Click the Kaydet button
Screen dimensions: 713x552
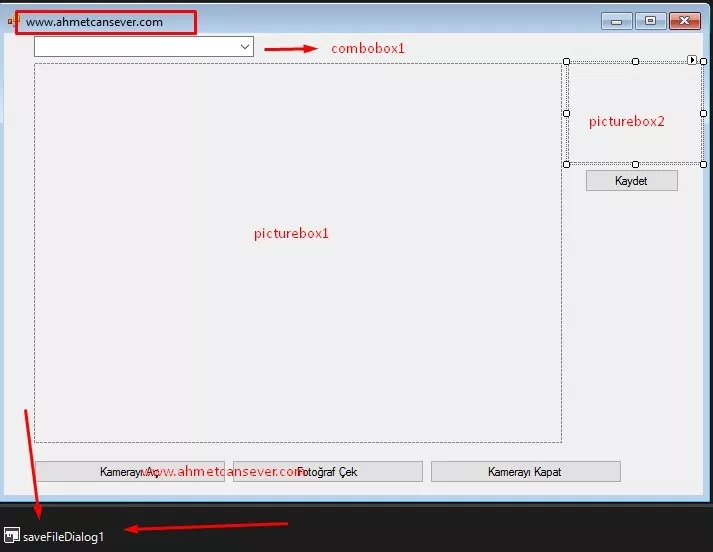632,181
